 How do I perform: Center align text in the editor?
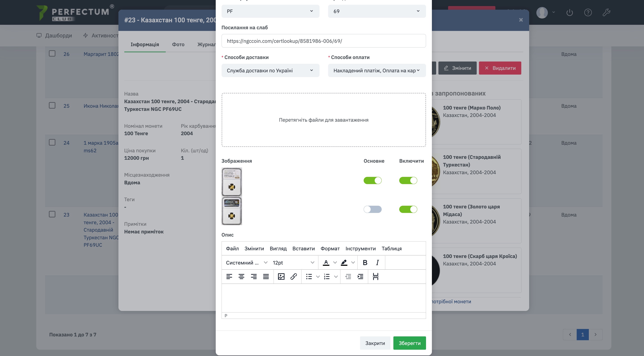click(241, 276)
